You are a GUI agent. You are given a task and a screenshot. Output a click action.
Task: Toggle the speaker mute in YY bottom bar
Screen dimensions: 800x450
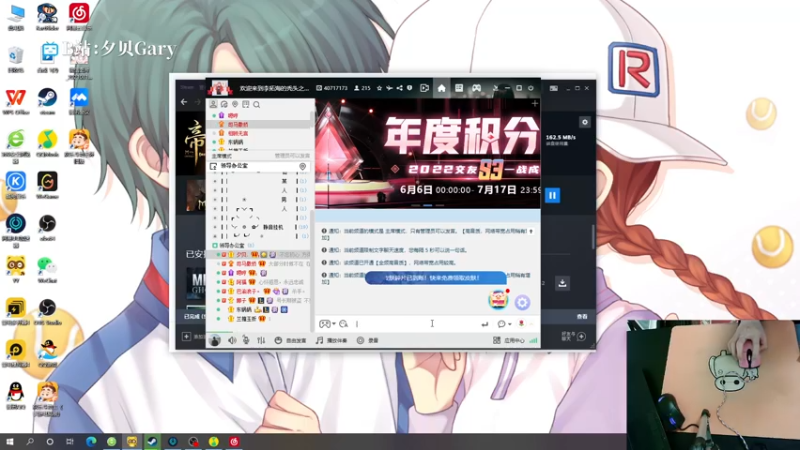pos(232,340)
